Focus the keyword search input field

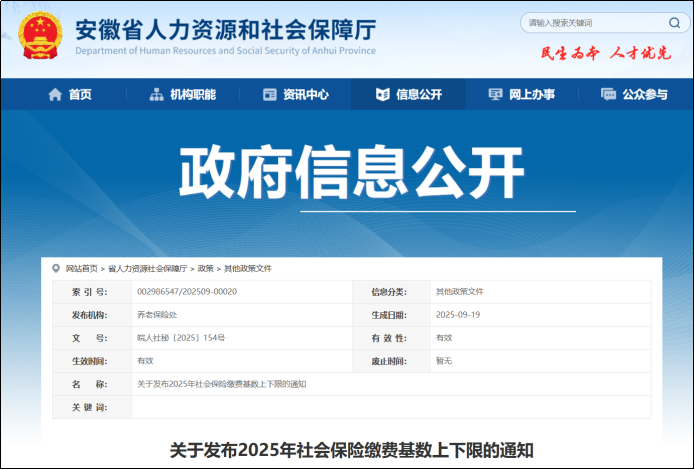click(590, 23)
